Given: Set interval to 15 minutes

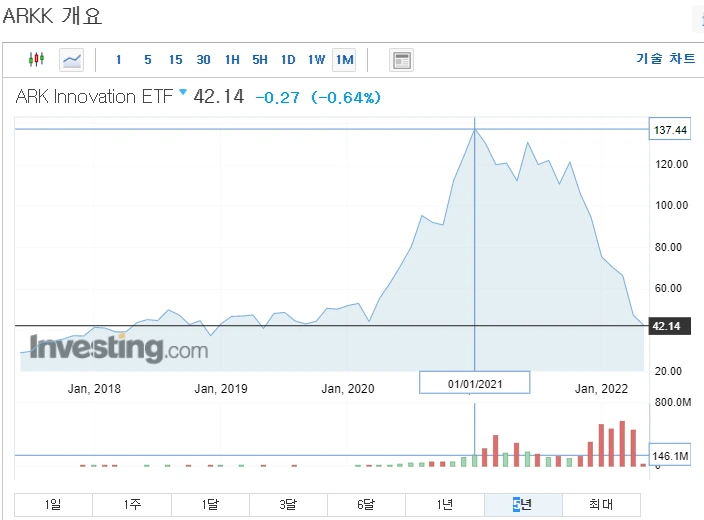Looking at the screenshot, I should point(176,60).
